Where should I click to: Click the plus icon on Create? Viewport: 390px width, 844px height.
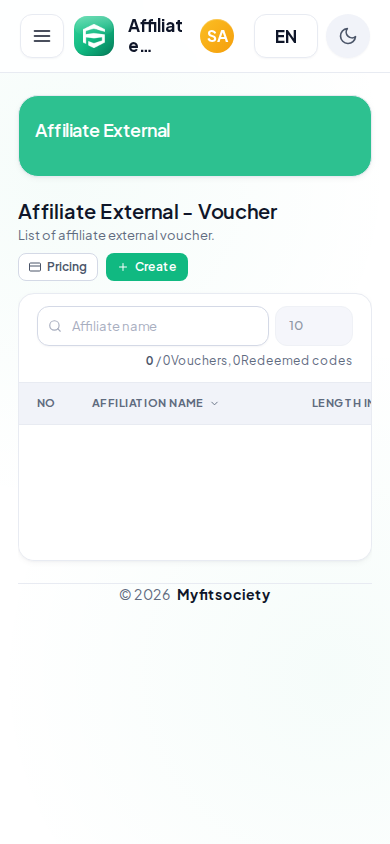pyautogui.click(x=123, y=267)
